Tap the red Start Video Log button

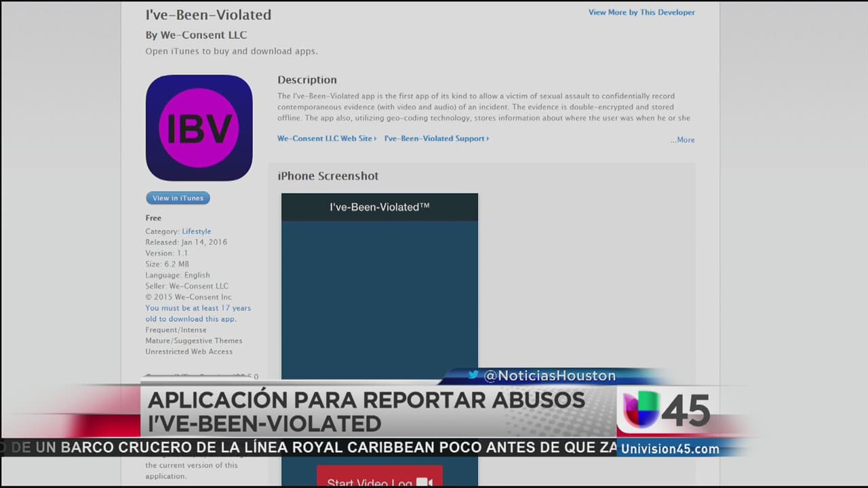(x=379, y=478)
